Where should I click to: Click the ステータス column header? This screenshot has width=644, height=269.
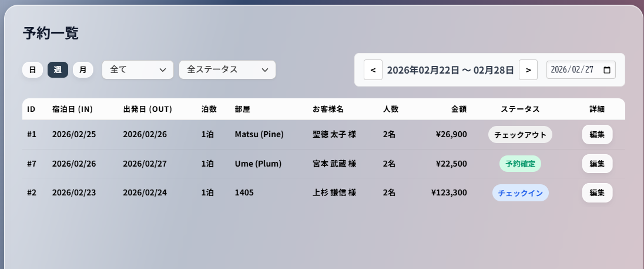click(520, 109)
